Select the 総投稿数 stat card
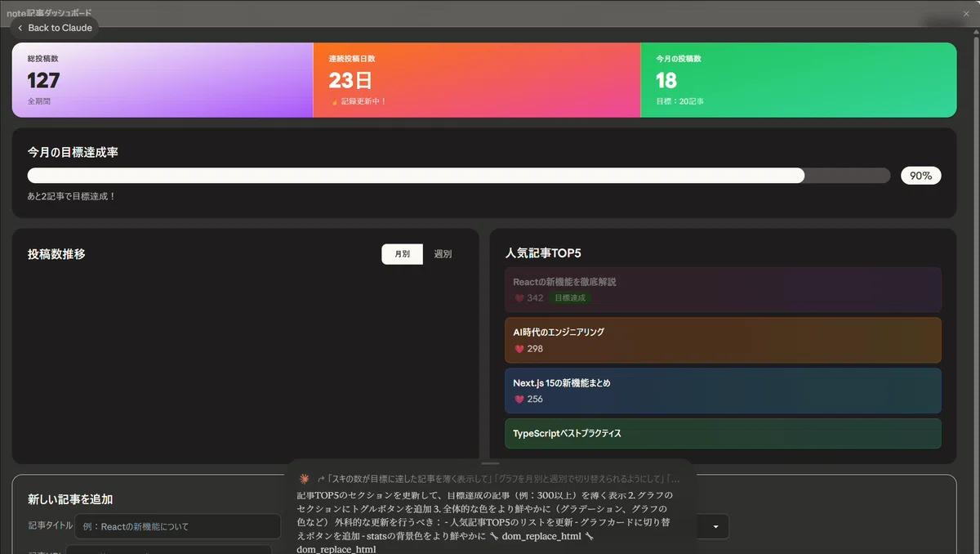The width and height of the screenshot is (980, 554). pos(163,80)
